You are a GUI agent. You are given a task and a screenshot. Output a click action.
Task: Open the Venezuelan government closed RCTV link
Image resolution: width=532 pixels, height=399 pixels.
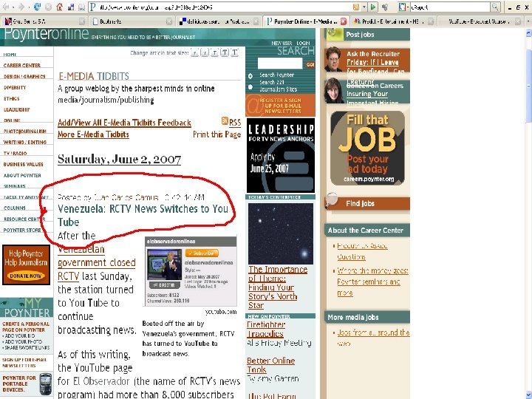click(x=96, y=263)
